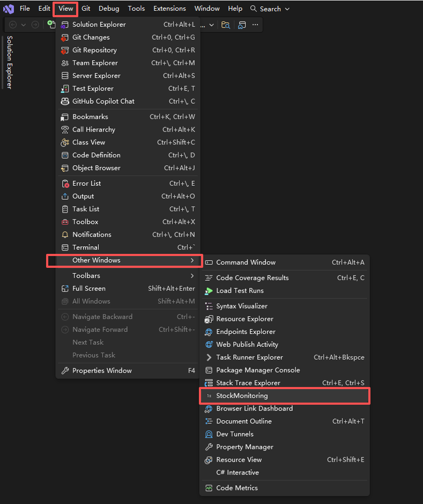The image size is (423, 504).
Task: Select Resource View entry
Action: (x=285, y=460)
